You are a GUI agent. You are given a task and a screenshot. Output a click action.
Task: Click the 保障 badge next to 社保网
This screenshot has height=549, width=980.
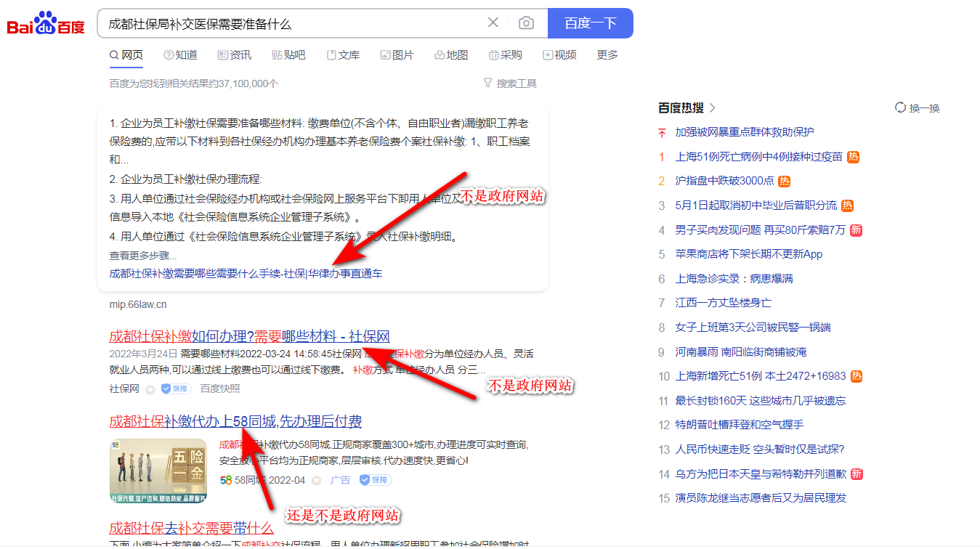175,389
